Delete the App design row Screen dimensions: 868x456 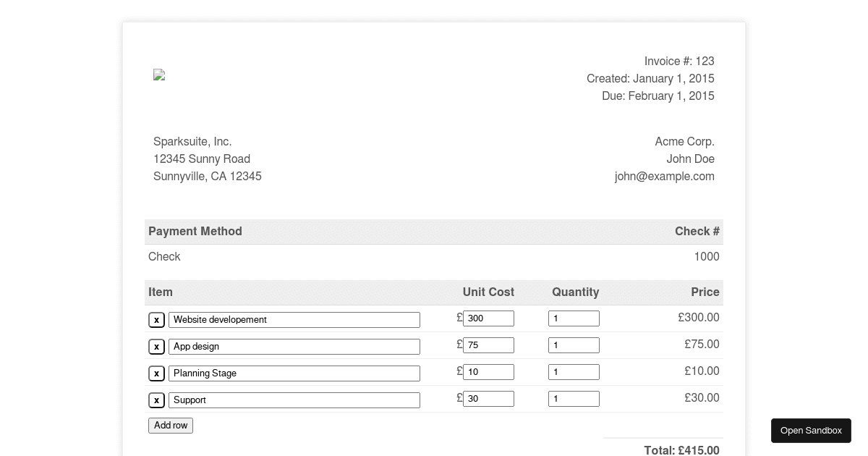156,346
